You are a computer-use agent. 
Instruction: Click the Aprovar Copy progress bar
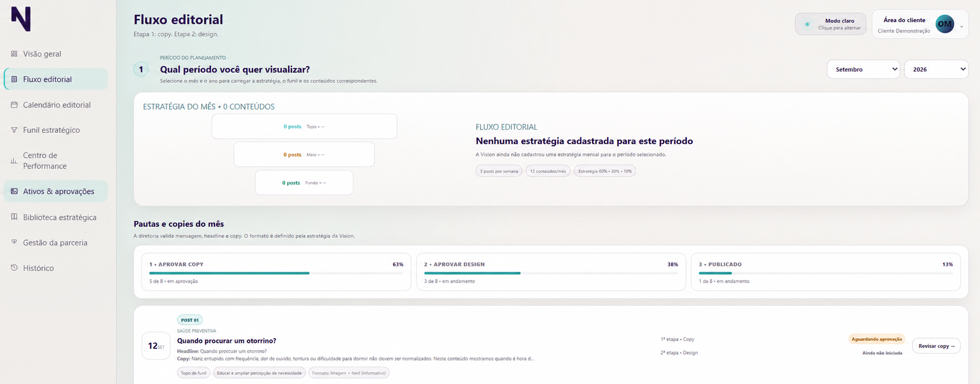(x=276, y=273)
